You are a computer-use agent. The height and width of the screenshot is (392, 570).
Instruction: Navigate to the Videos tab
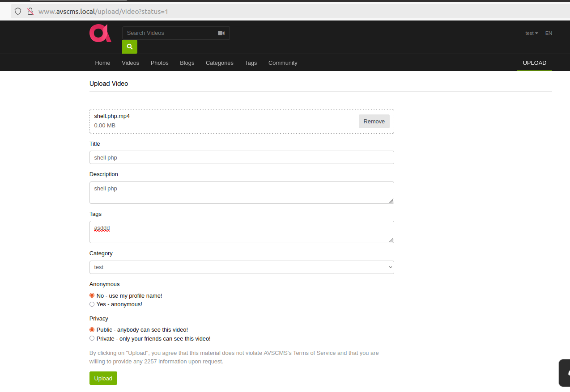tap(130, 63)
